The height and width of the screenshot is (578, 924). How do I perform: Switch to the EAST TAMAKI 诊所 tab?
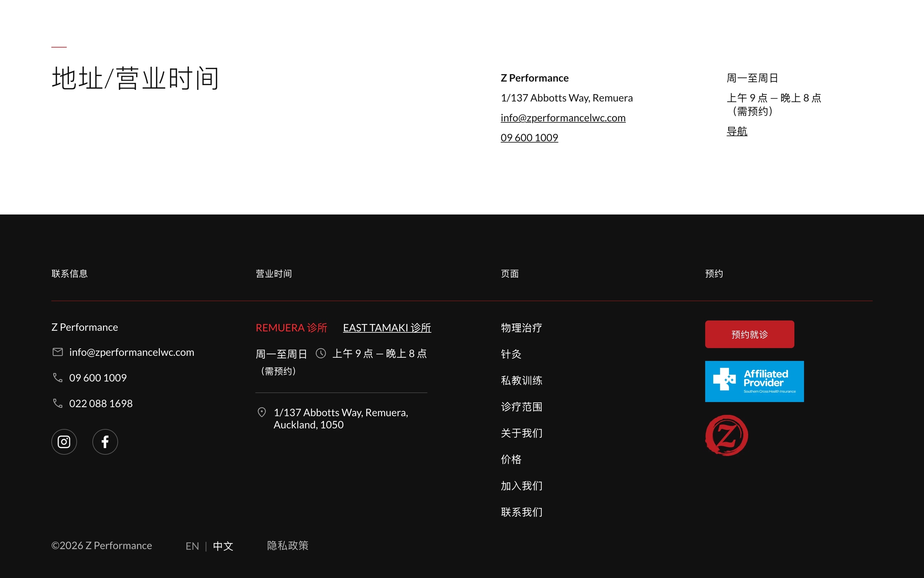387,328
